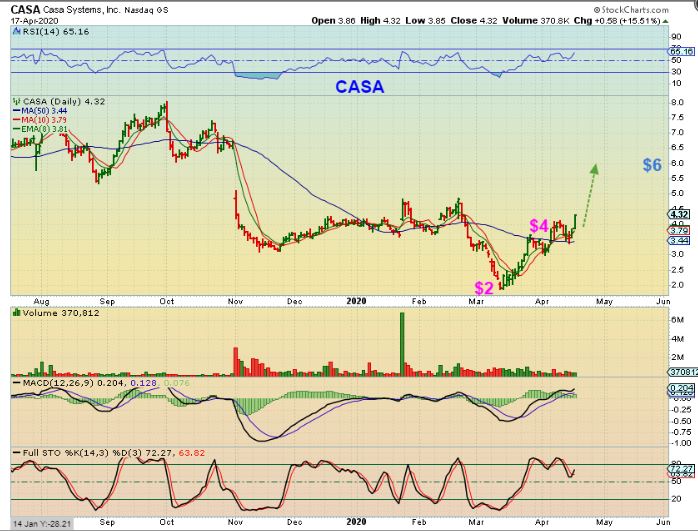Click the 65.16 RSI value tag on right axis

(x=682, y=52)
